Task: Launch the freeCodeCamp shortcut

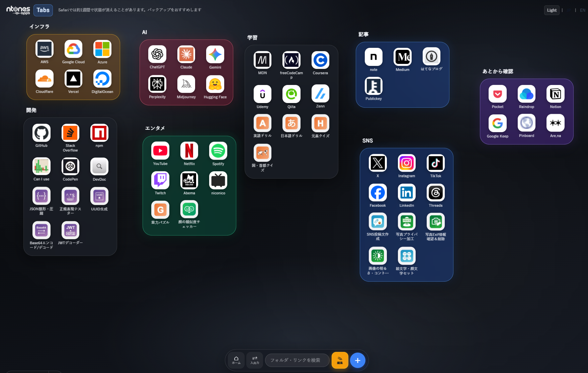Action: click(291, 60)
